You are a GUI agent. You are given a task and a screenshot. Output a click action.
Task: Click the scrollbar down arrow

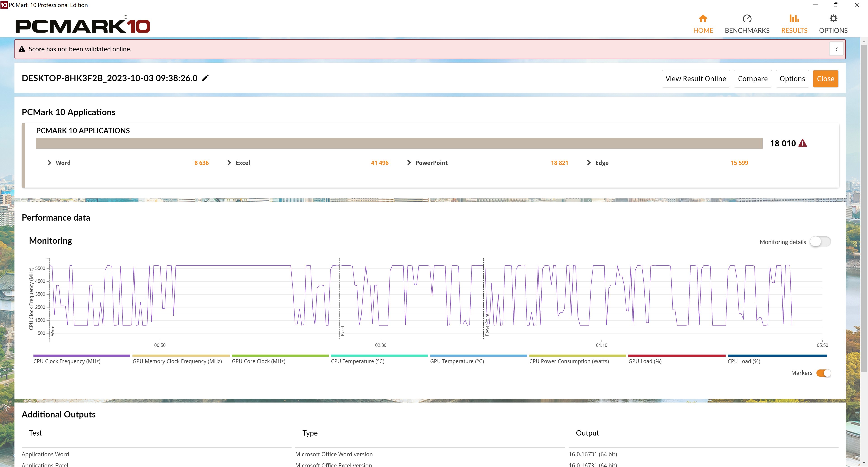864,463
